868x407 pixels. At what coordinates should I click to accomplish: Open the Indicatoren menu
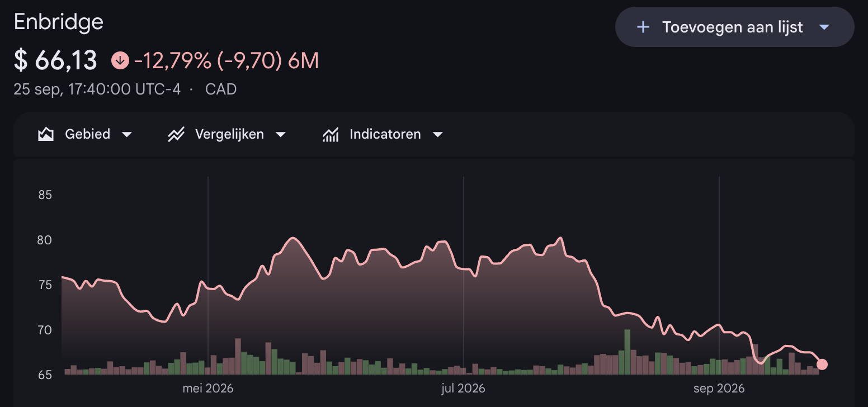(x=383, y=134)
